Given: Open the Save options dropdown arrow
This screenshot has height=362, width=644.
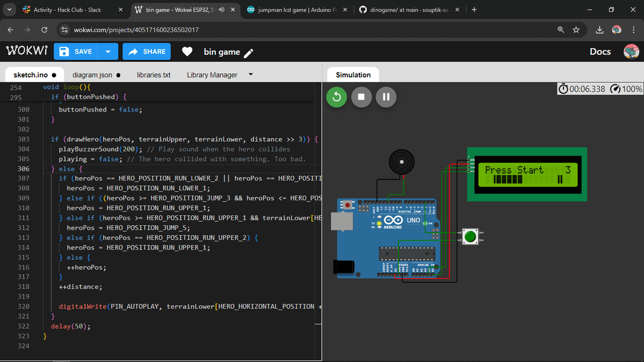Looking at the screenshot, I should (x=108, y=52).
